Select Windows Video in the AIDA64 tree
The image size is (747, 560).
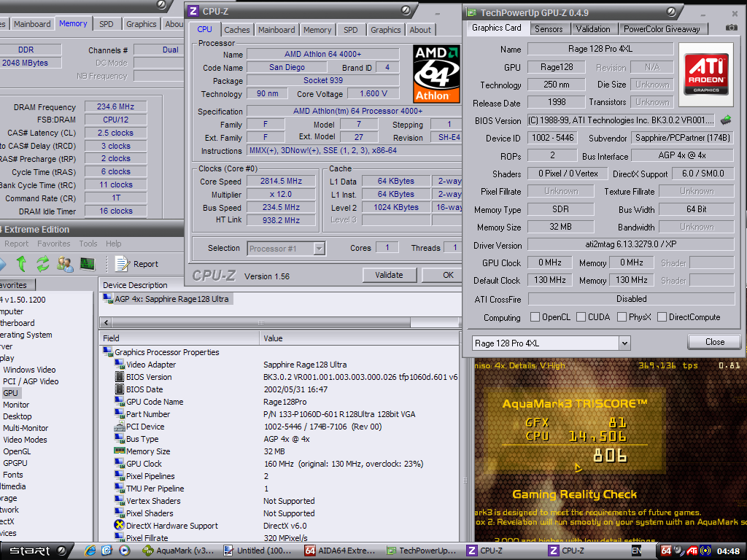point(29,370)
